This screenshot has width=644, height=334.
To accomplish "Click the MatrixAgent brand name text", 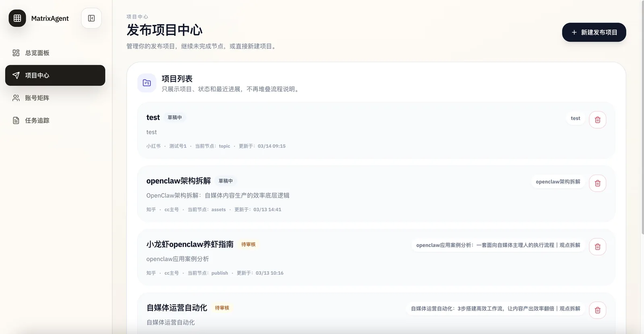I will (50, 19).
